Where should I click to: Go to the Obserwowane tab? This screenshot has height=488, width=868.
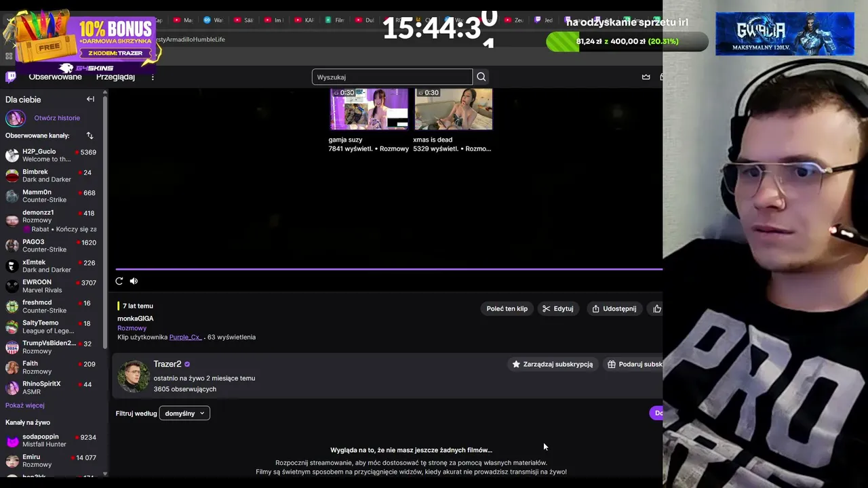point(55,77)
